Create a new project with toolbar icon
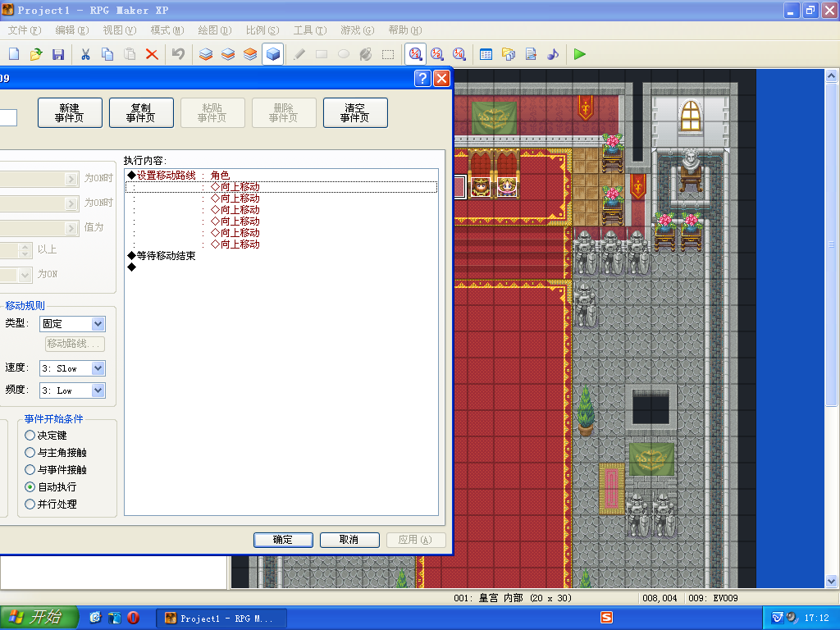This screenshot has width=840, height=630. 14,54
